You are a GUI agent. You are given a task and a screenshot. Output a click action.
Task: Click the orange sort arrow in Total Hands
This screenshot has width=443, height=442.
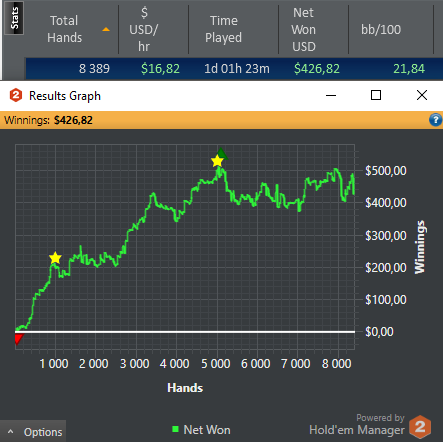[x=106, y=29]
